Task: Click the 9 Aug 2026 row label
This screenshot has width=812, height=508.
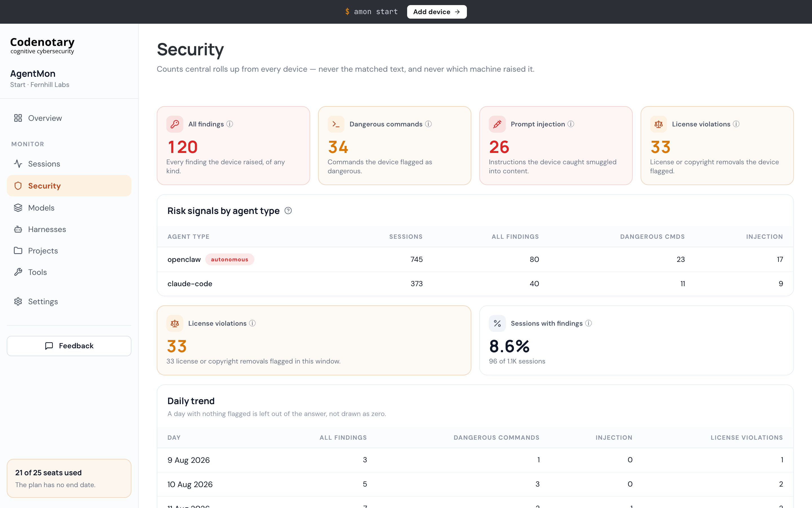Action: [189, 460]
